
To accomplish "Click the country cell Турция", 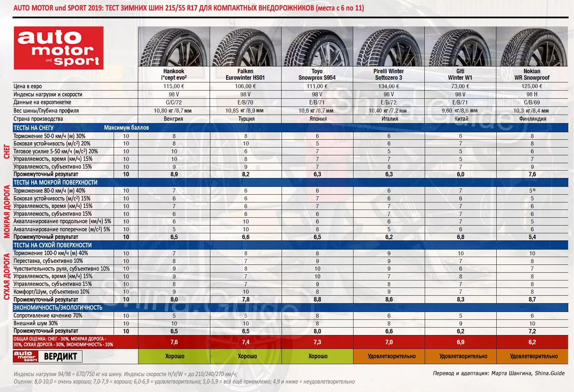I will tap(246, 119).
